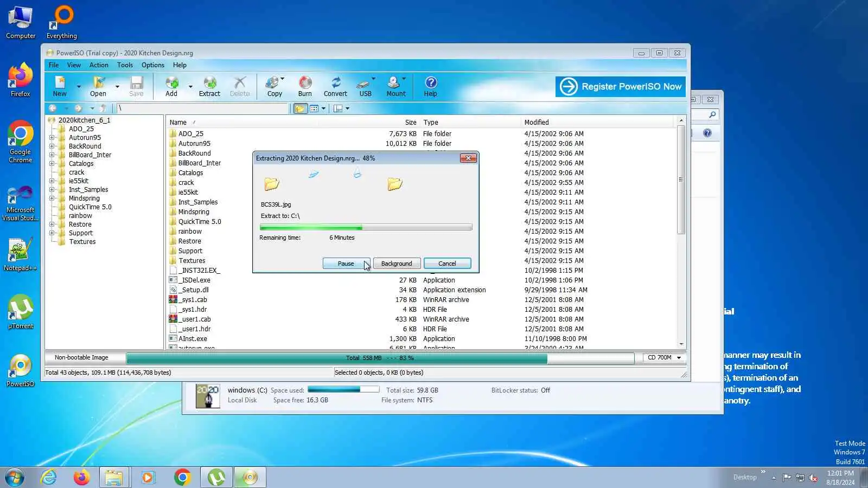Viewport: 868px width, 488px height.
Task: Select ADO_25 folder in file list
Action: [x=190, y=134]
